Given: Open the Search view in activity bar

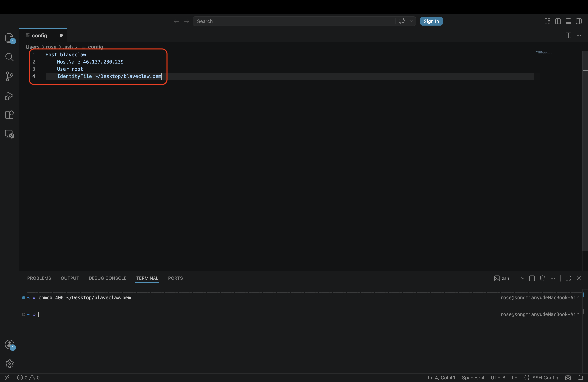Looking at the screenshot, I should (x=9, y=57).
